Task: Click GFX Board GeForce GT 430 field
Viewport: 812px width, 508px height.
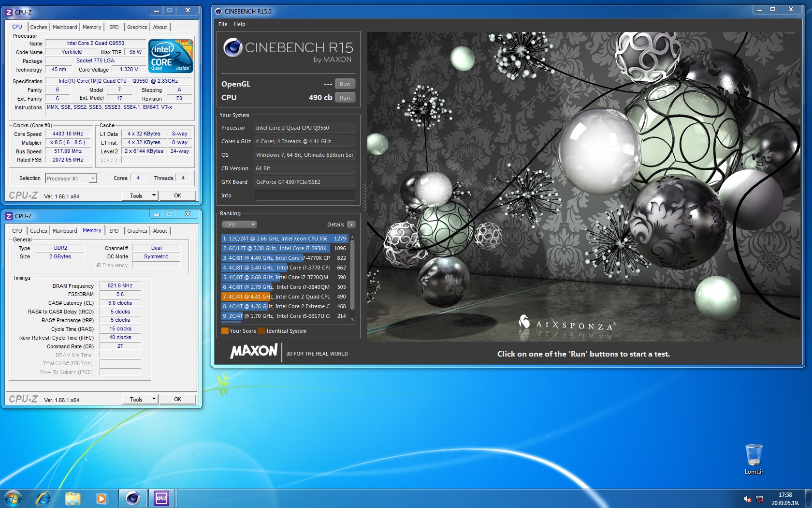Action: point(304,182)
